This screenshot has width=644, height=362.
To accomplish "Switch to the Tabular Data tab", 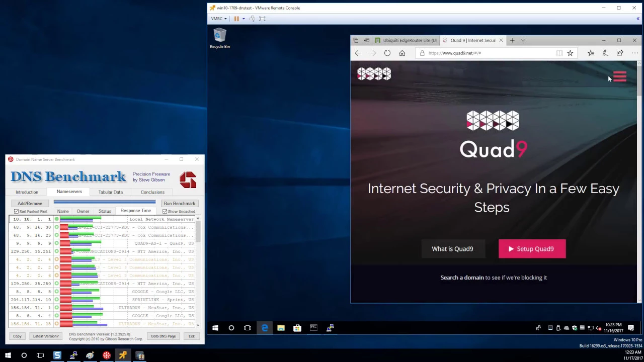I will point(111,192).
